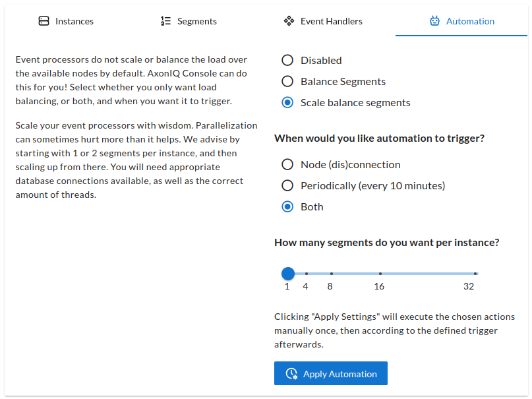Select the Automation tab
Viewport: 532px width, 399px height.
461,20
